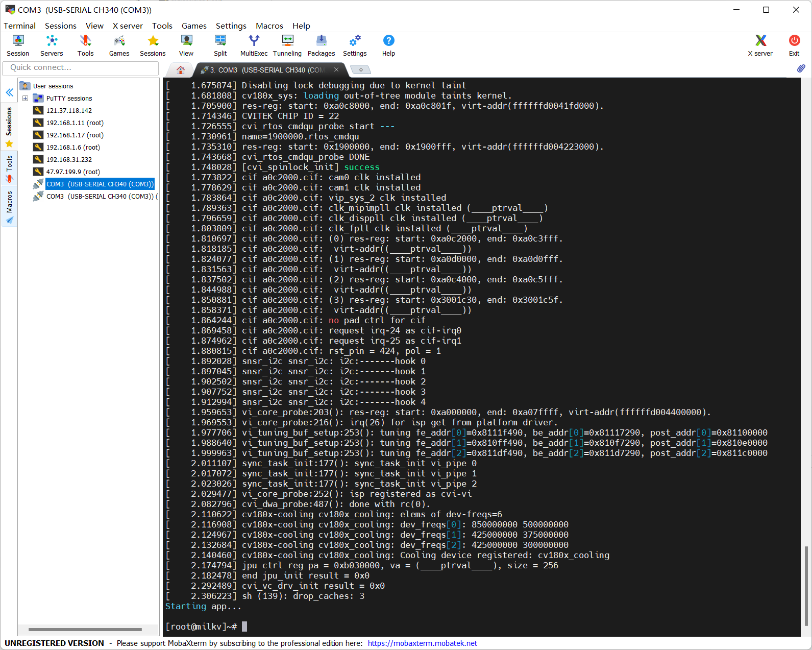The width and height of the screenshot is (812, 650).
Task: Open the Tools menu
Action: tap(162, 26)
